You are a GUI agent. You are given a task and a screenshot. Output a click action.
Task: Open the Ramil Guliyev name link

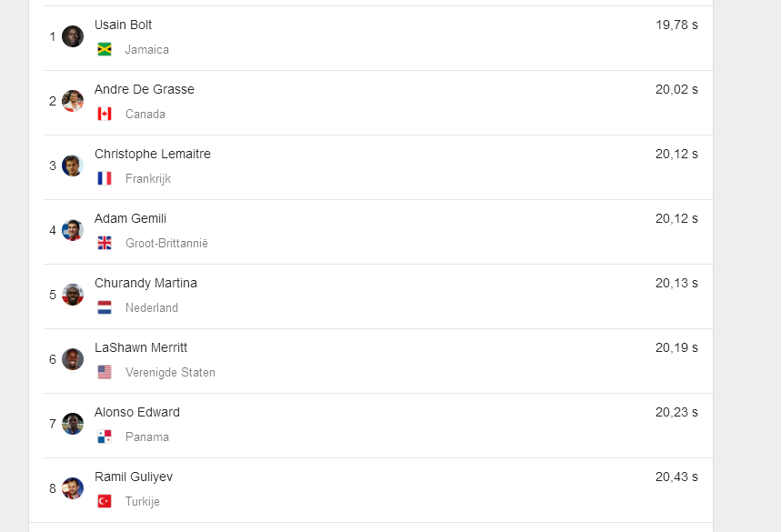pyautogui.click(x=134, y=477)
